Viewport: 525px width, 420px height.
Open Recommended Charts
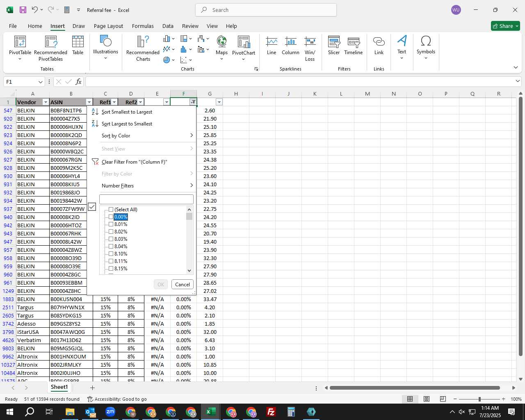[x=143, y=48]
